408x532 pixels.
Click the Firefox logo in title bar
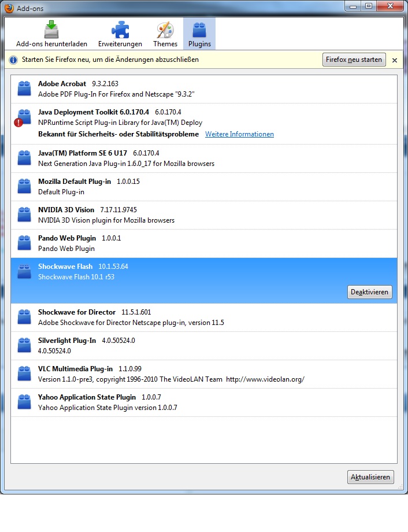[9, 8]
